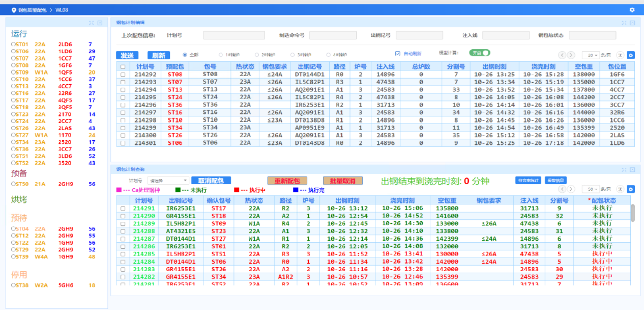Click the column-width icon in 钢包计划查询 toolbar
This screenshot has height=310, width=644.
pos(620,189)
